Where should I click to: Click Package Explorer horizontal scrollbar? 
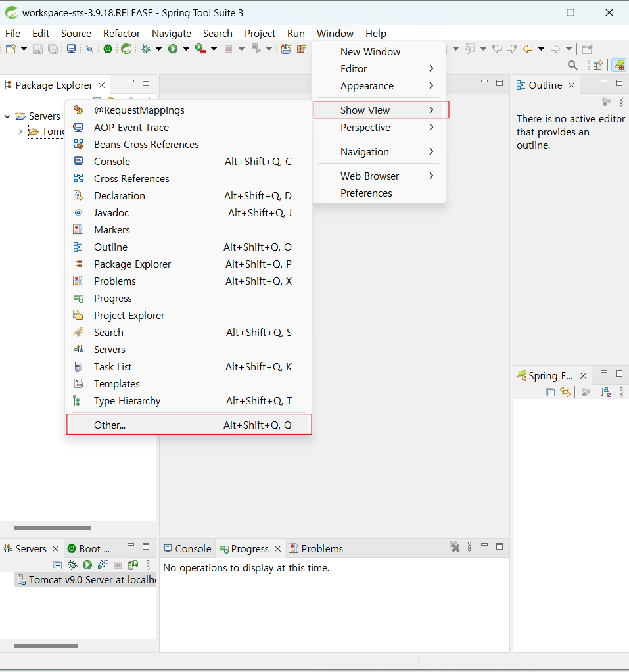point(53,527)
